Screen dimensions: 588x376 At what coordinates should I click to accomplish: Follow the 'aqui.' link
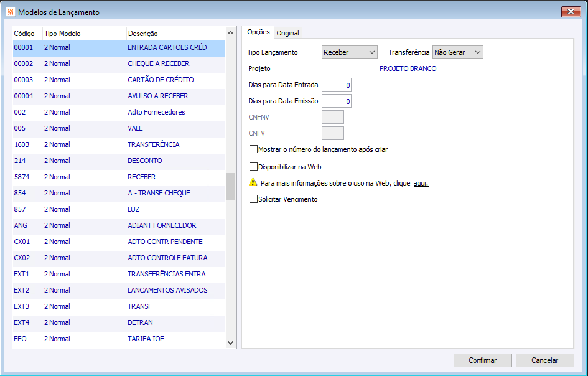pos(421,183)
